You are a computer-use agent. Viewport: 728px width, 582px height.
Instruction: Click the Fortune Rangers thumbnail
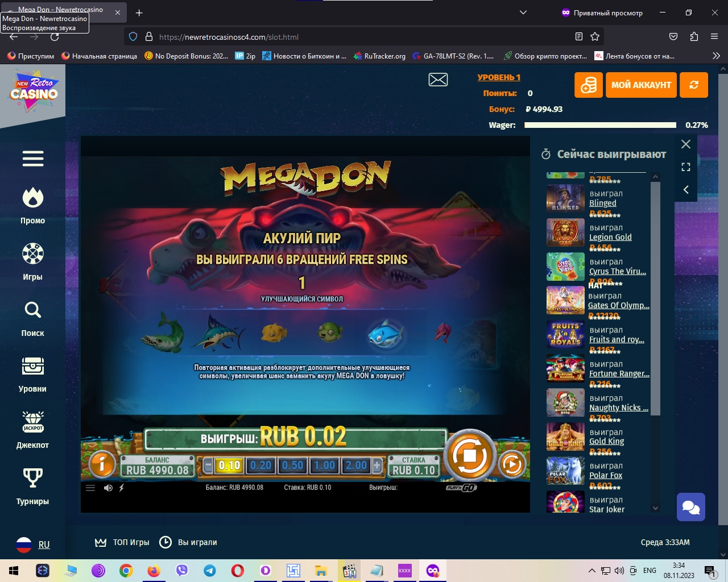tap(565, 369)
